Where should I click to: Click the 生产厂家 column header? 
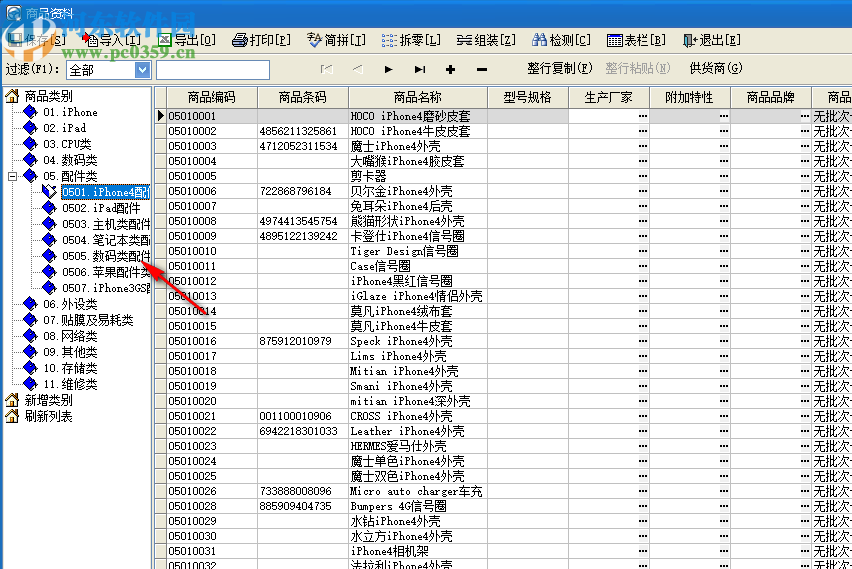coord(609,97)
